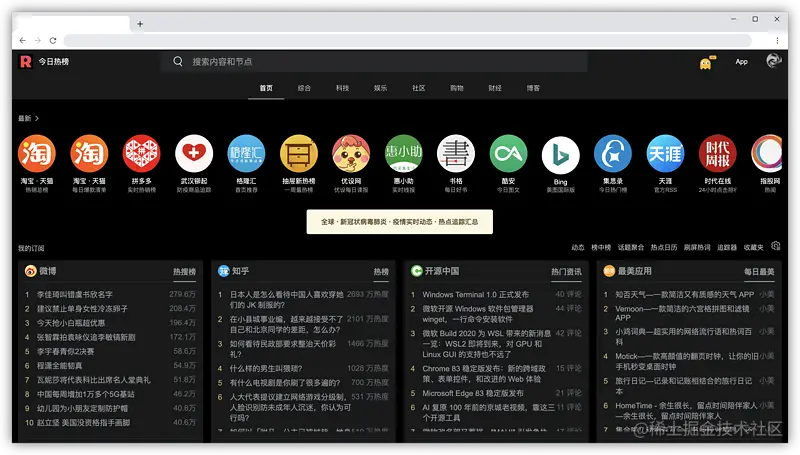Open the first Taobao Tmall hot sales icon
This screenshot has height=455, width=800.
click(x=37, y=154)
